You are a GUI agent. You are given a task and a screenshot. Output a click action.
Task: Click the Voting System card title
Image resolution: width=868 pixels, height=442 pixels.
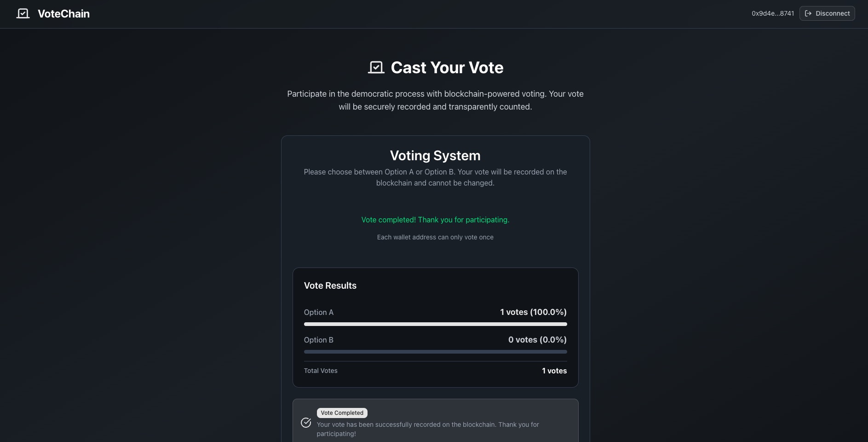click(435, 156)
